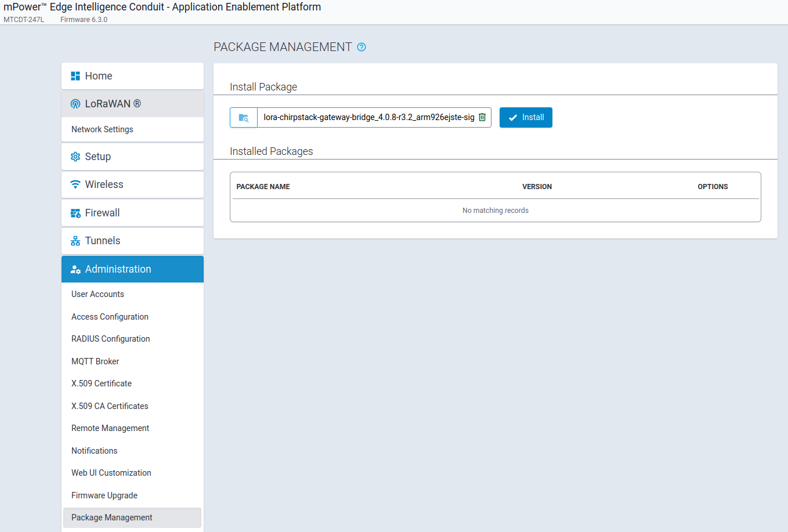
Task: Open User Accounts page
Action: [x=132, y=294]
